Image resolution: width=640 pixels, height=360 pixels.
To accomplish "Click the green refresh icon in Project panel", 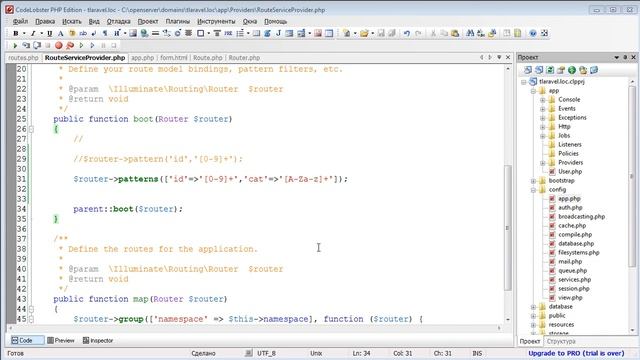I will click(550, 70).
